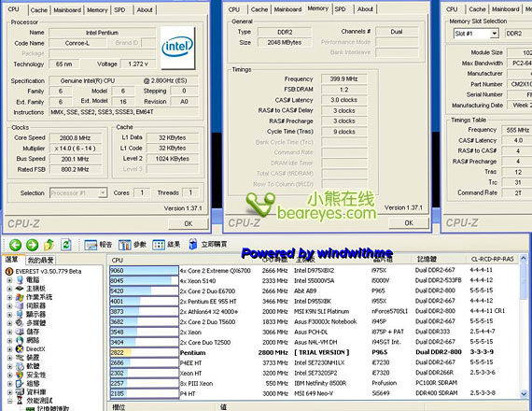Click the results list scroll up arrow
Image resolution: width=532 pixels, height=411 pixels.
524,259
